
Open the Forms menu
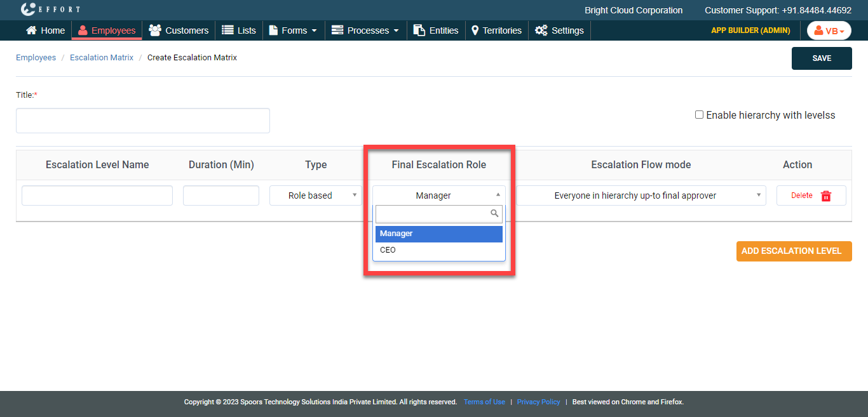(293, 30)
